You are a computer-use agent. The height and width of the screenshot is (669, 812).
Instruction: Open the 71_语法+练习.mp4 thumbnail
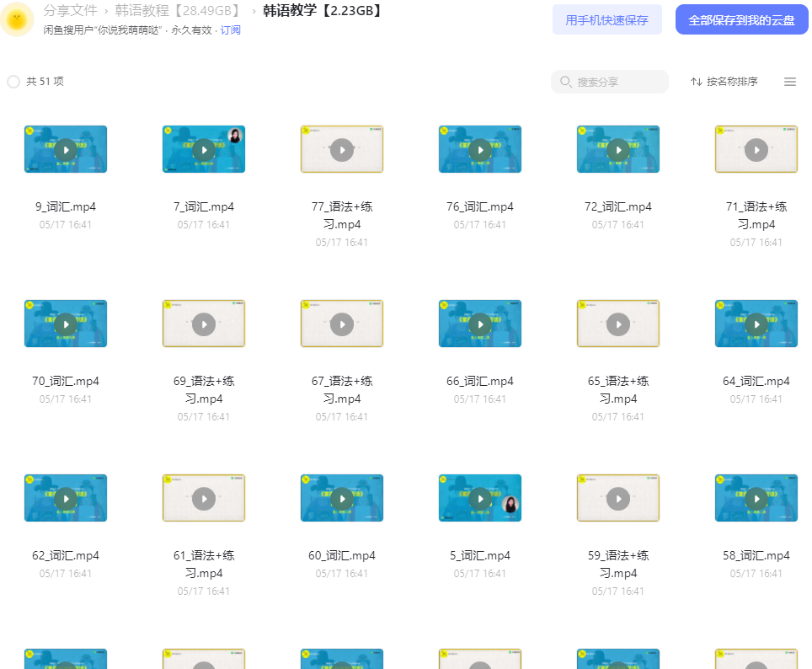click(756, 149)
